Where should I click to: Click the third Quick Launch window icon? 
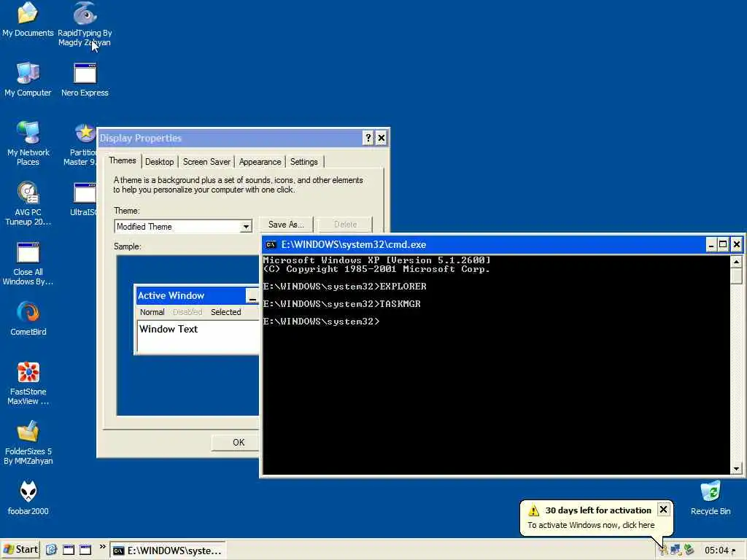point(85,550)
